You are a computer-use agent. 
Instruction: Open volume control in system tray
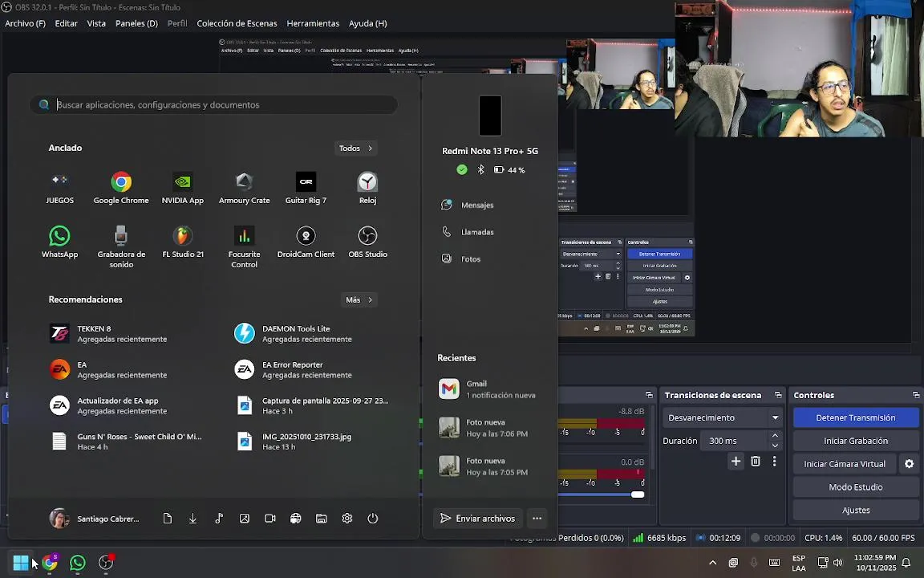[838, 563]
